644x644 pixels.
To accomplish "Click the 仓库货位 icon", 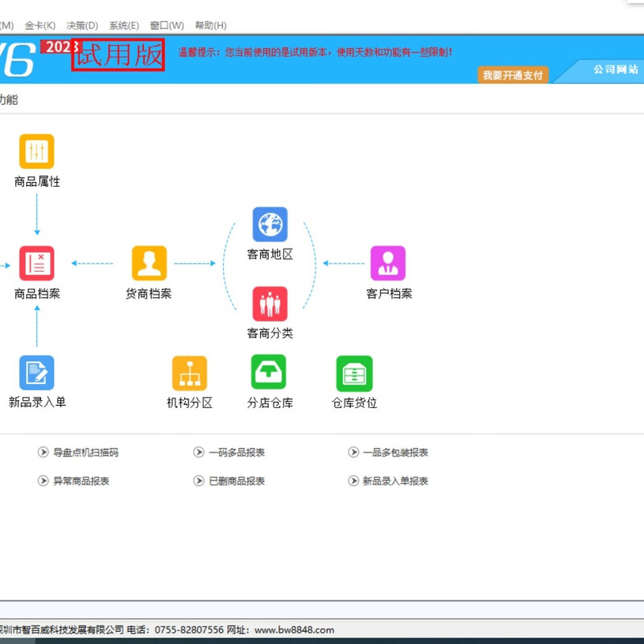I will [x=354, y=373].
